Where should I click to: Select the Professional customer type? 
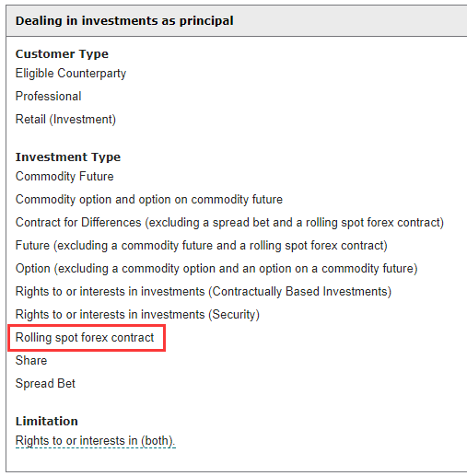[x=49, y=97]
